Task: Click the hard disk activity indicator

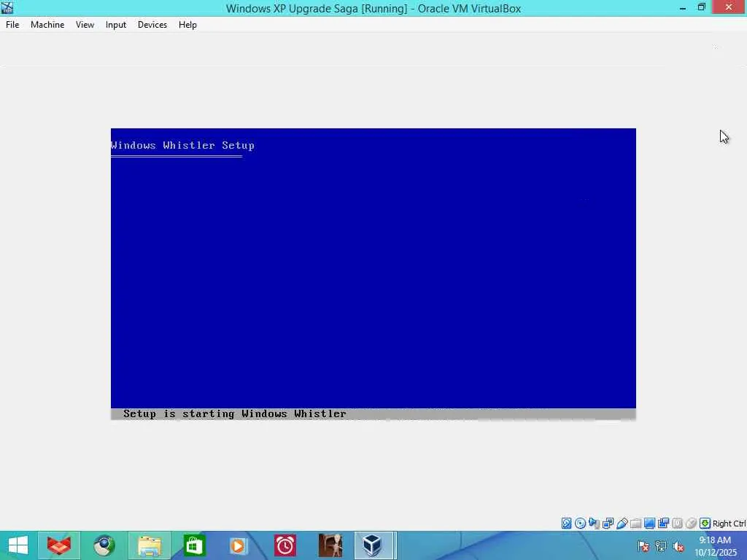Action: pos(566,524)
